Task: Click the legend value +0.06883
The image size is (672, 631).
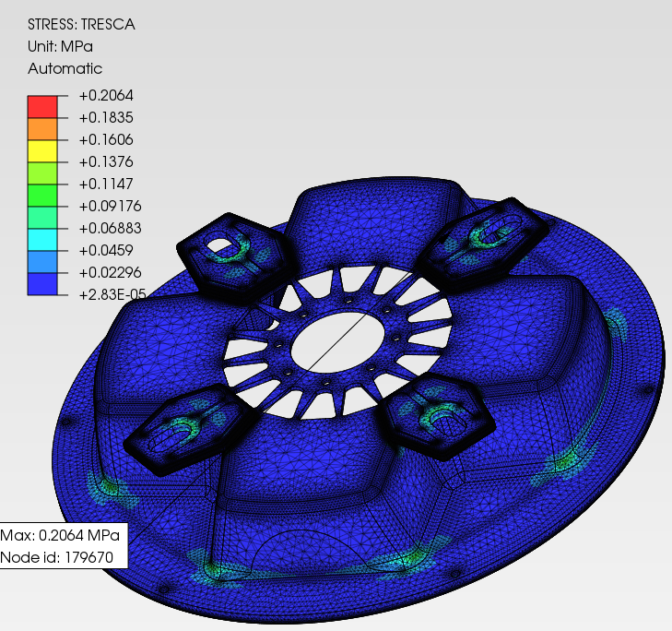Action: tap(110, 228)
